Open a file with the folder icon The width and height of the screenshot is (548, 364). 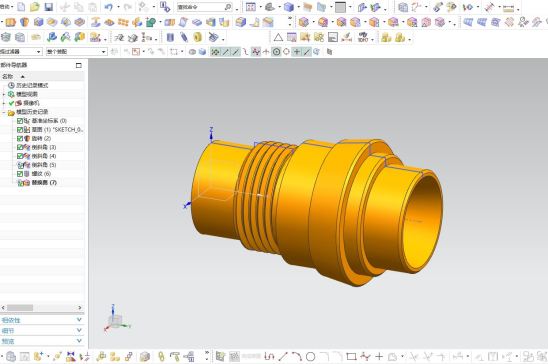35,7
